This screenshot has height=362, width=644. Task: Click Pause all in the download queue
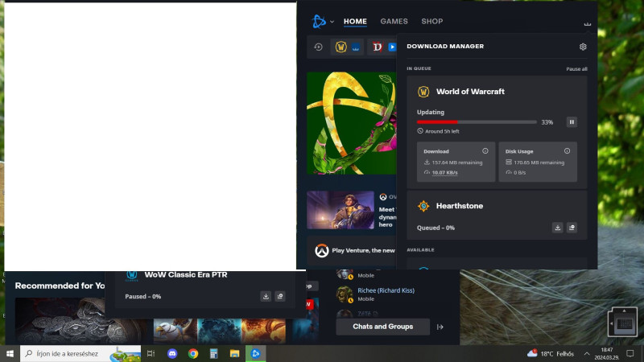[576, 69]
